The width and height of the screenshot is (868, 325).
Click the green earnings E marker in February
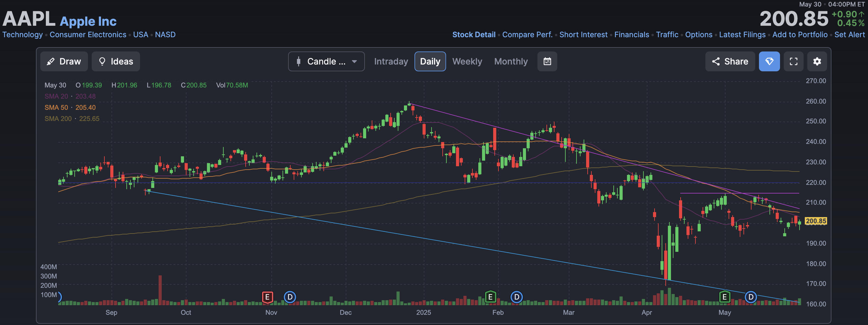coord(490,297)
